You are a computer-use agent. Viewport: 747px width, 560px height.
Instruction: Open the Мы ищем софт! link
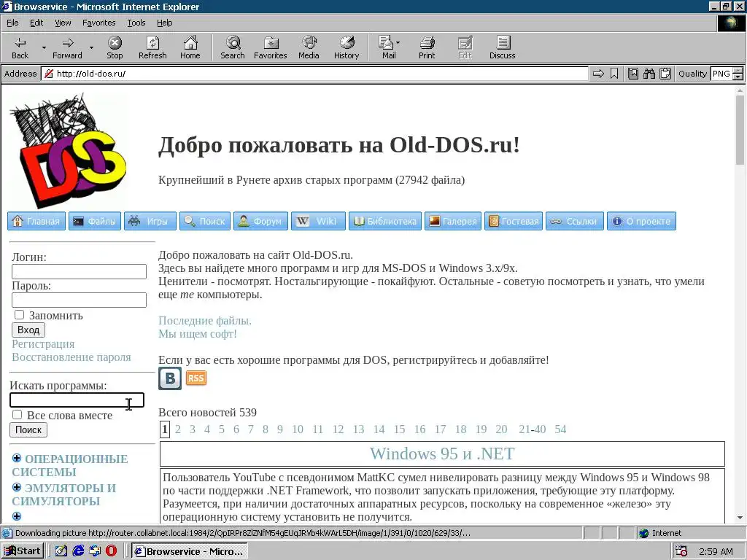coord(197,334)
